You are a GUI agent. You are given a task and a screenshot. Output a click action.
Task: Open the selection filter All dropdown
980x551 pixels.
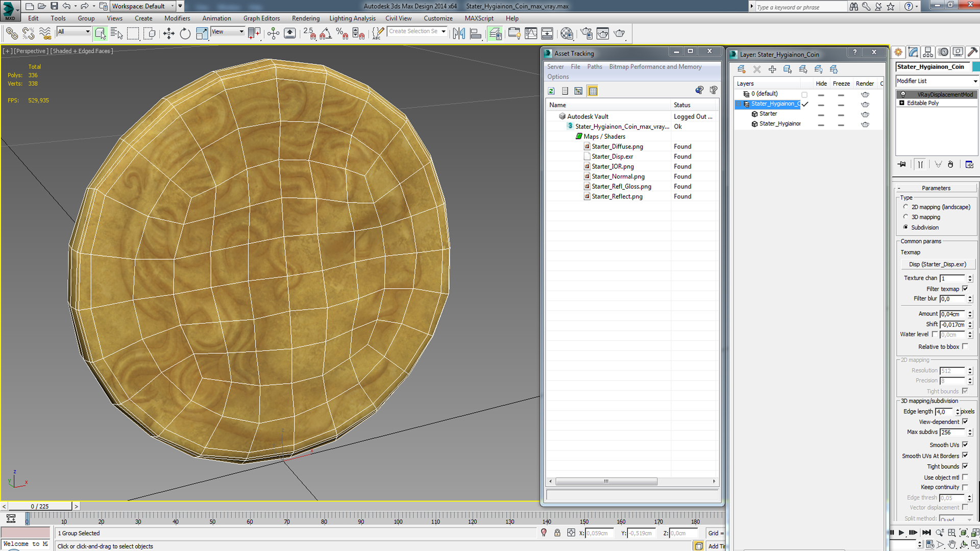pyautogui.click(x=73, y=32)
